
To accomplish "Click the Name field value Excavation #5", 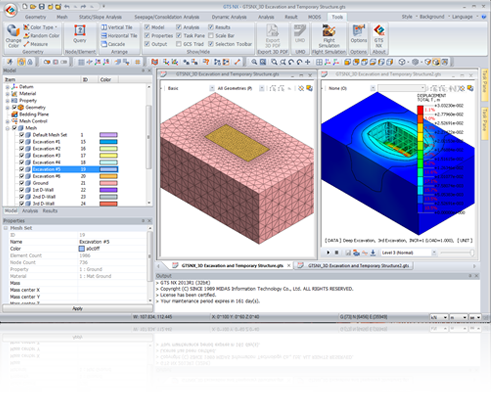I will tap(94, 242).
